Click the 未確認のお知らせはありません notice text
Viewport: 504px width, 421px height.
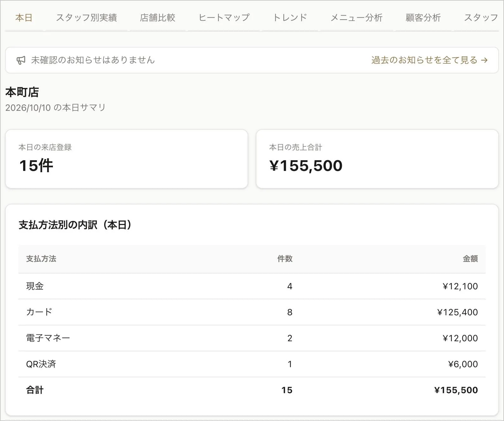point(93,60)
